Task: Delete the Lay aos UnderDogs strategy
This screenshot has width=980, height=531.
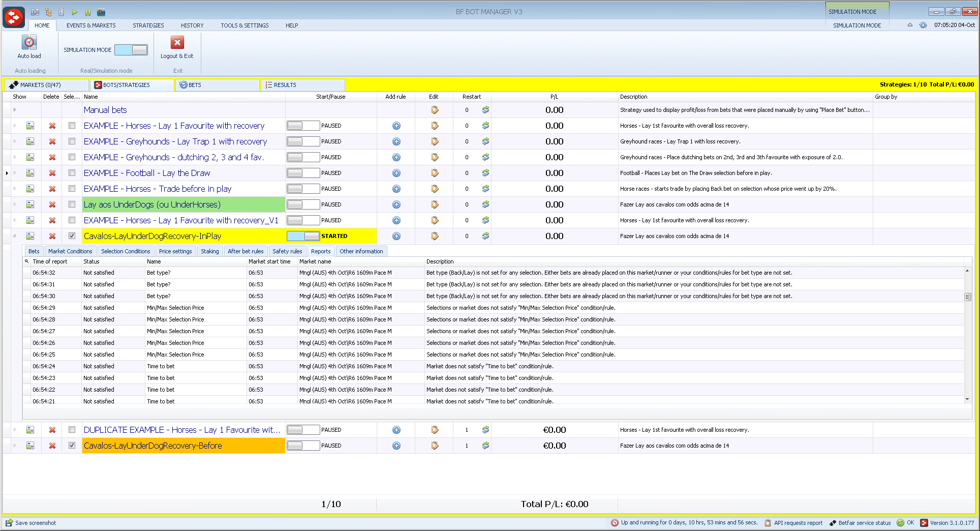Action: [52, 204]
